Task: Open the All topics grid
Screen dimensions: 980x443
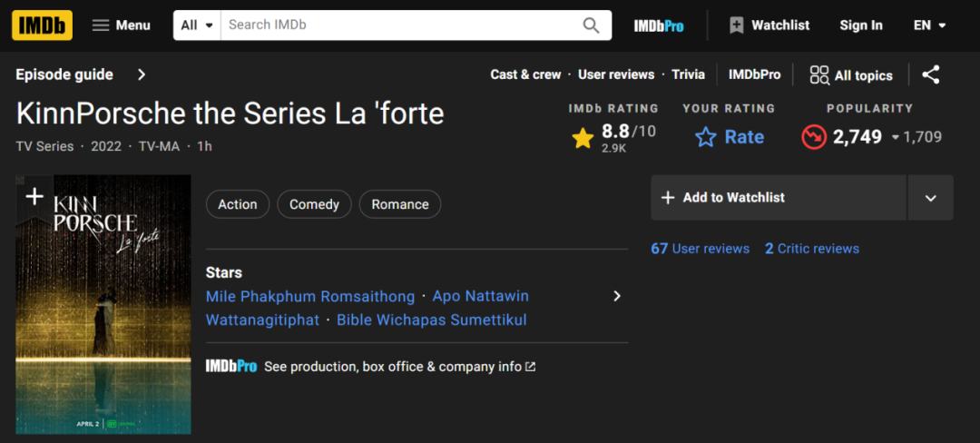Action: [x=851, y=75]
